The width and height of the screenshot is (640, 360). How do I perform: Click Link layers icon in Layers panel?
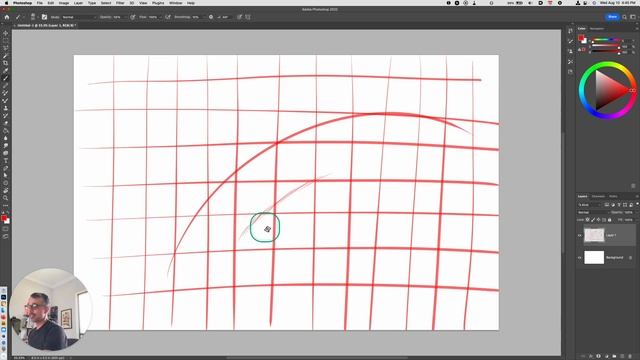(x=583, y=356)
